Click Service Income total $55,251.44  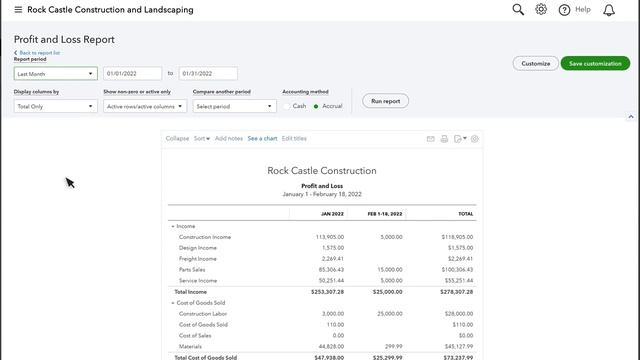(x=459, y=280)
